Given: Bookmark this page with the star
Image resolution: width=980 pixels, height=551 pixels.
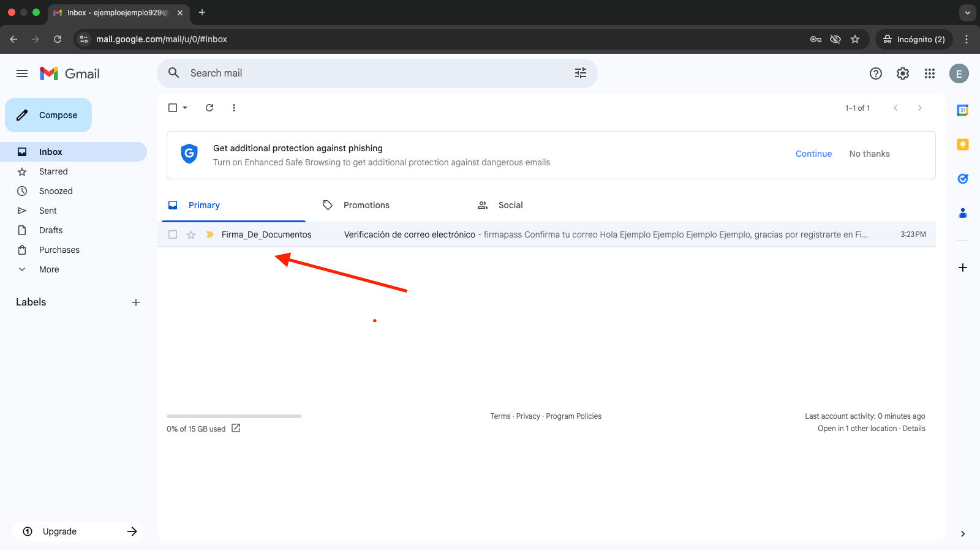Looking at the screenshot, I should [x=855, y=39].
